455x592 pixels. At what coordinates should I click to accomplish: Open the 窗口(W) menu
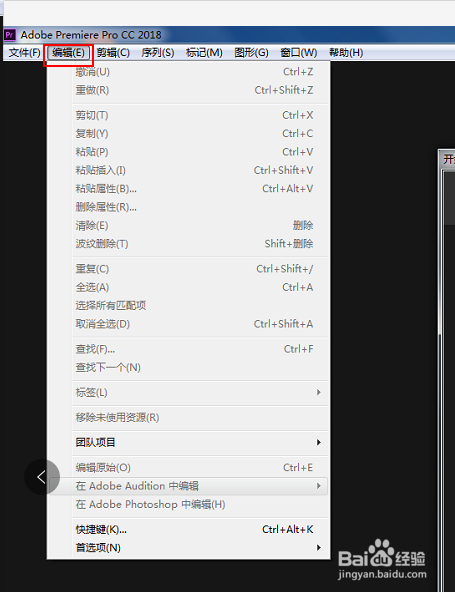[x=299, y=52]
